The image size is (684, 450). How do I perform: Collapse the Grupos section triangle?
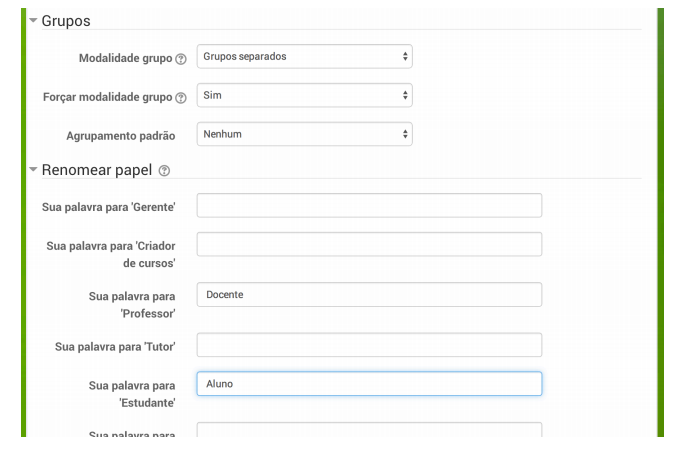tap(33, 20)
